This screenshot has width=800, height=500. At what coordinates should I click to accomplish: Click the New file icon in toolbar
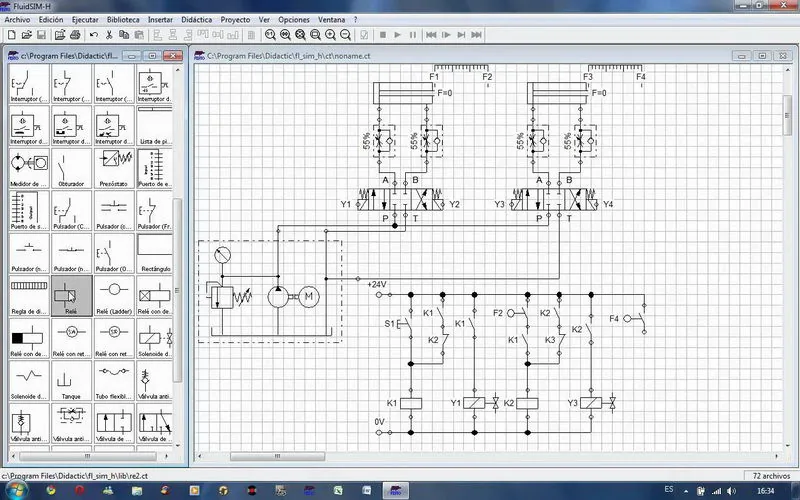(11, 35)
